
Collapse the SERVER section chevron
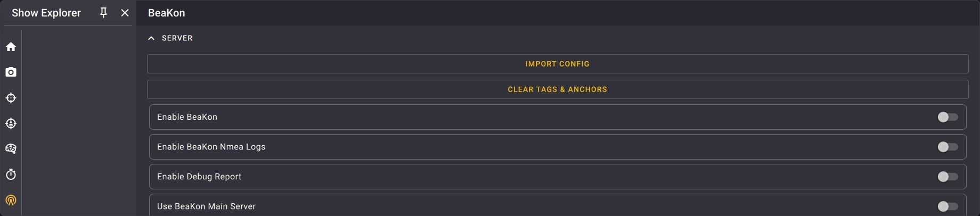(151, 38)
